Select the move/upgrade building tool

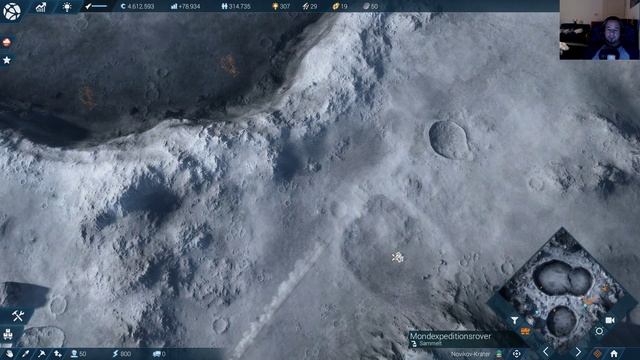[x=58, y=354]
